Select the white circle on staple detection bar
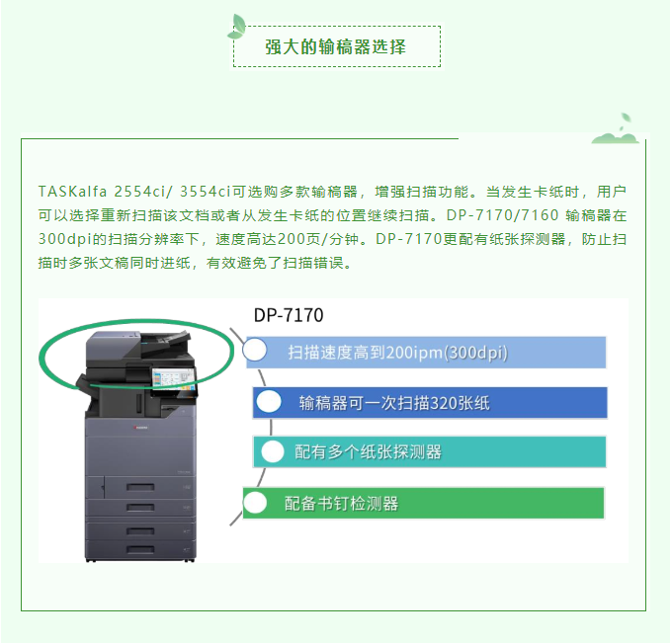The image size is (672, 643). 255,502
